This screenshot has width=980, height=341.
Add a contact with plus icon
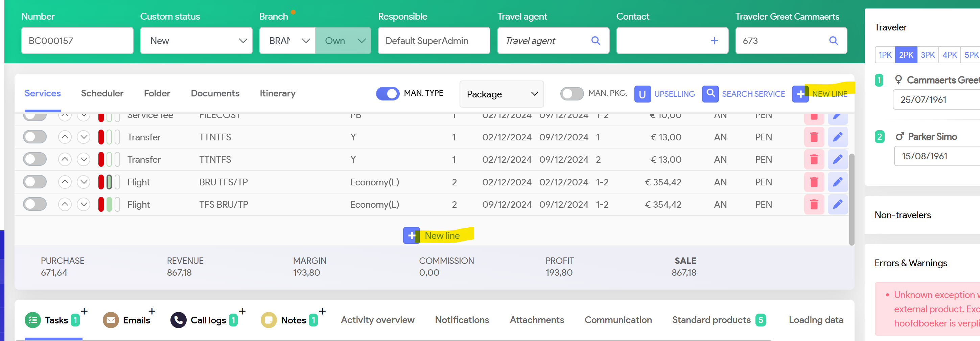(x=714, y=41)
